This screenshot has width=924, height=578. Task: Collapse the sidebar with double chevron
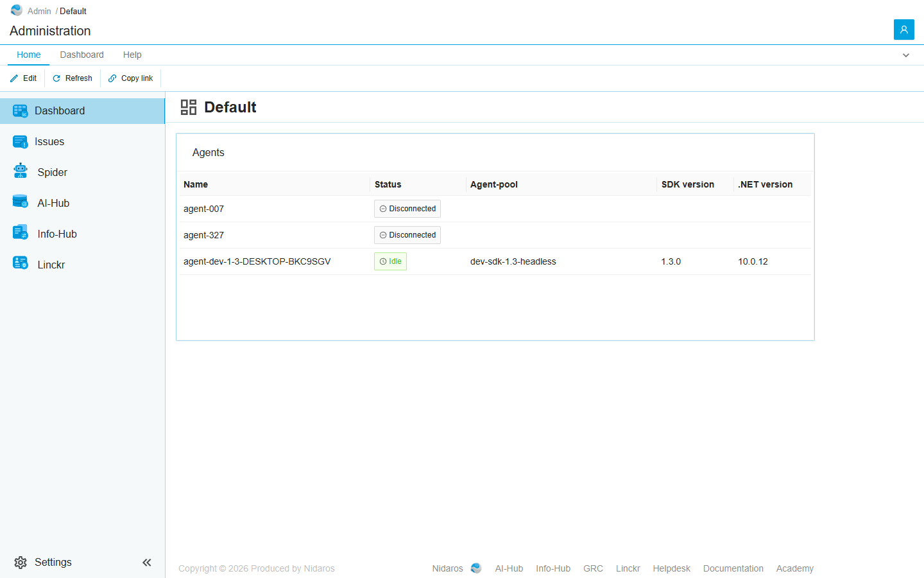pyautogui.click(x=147, y=563)
